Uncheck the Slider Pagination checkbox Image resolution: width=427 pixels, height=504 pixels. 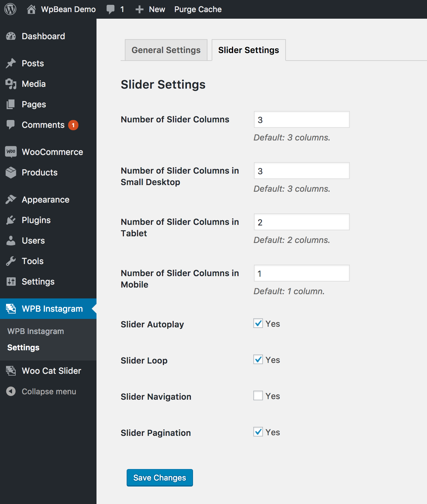(x=258, y=432)
